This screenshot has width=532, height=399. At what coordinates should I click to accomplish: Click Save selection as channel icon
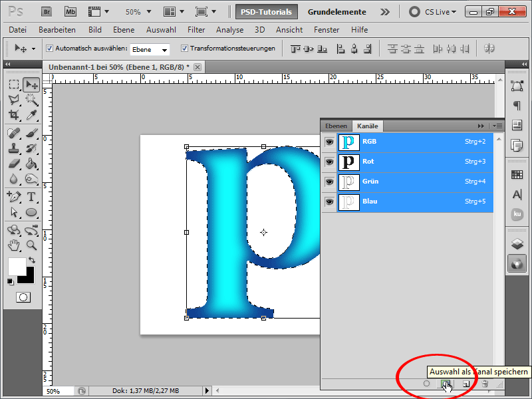[x=446, y=384]
